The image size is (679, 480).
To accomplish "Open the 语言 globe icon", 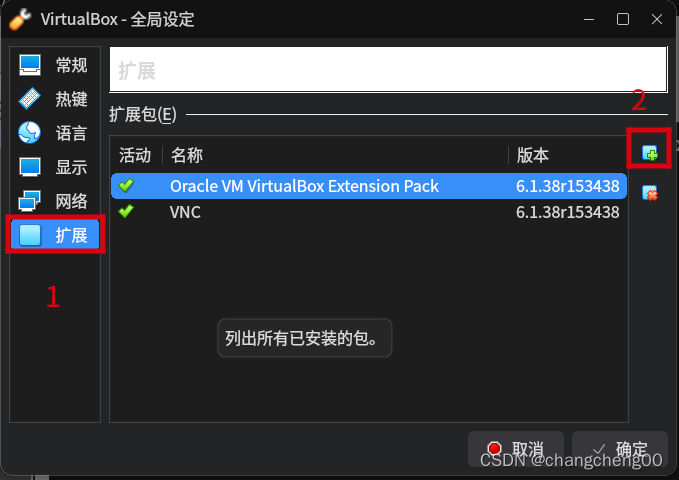I will 30,133.
